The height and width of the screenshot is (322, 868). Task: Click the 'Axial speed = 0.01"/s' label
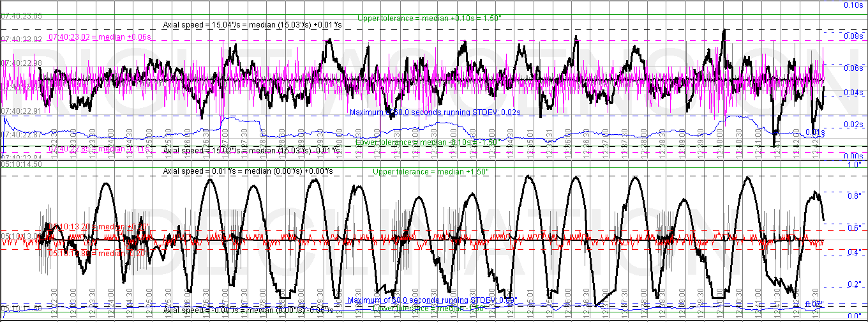pyautogui.click(x=248, y=171)
